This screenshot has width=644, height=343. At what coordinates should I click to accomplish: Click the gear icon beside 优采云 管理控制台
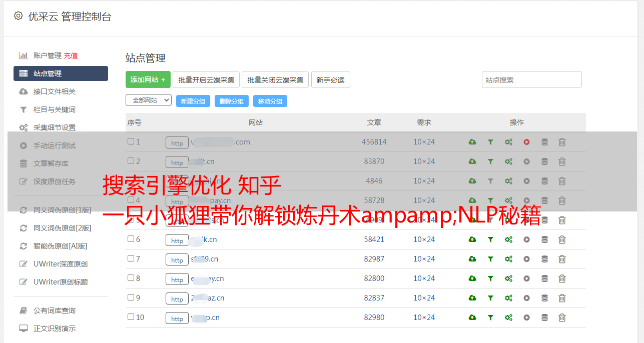pos(19,16)
